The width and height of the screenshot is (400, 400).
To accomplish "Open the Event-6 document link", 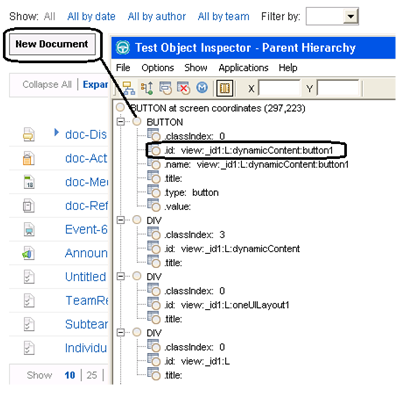I will [x=86, y=229].
